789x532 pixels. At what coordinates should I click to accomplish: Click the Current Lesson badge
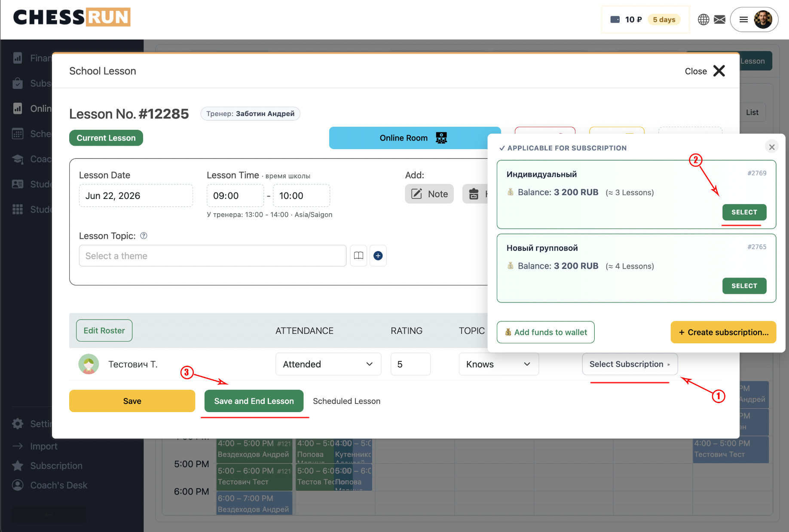click(106, 138)
